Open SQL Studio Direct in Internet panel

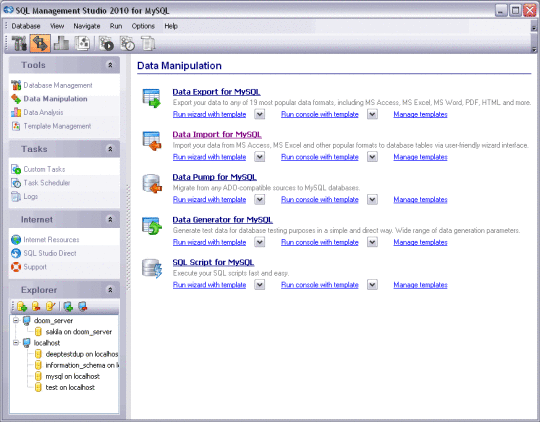point(50,253)
